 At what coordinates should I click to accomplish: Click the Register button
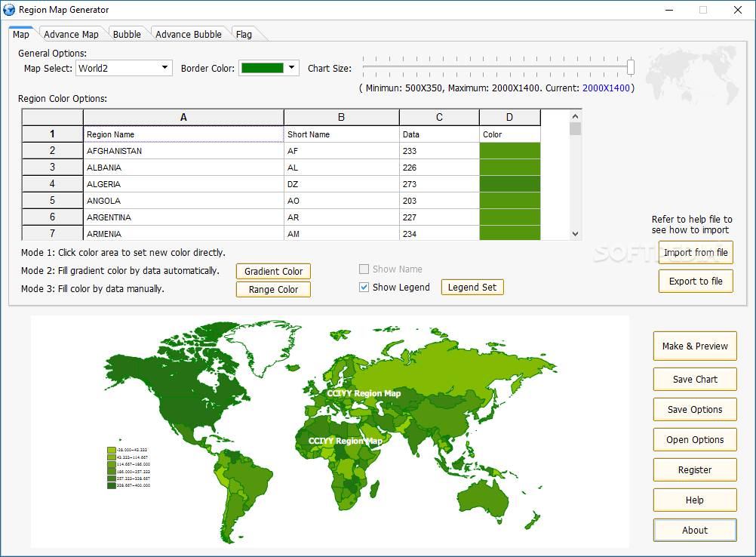(x=695, y=469)
